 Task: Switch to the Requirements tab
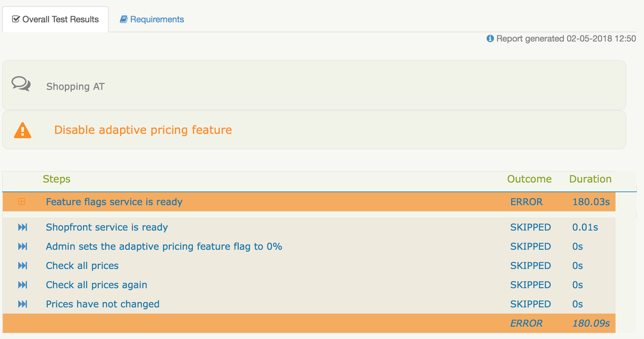coord(152,19)
